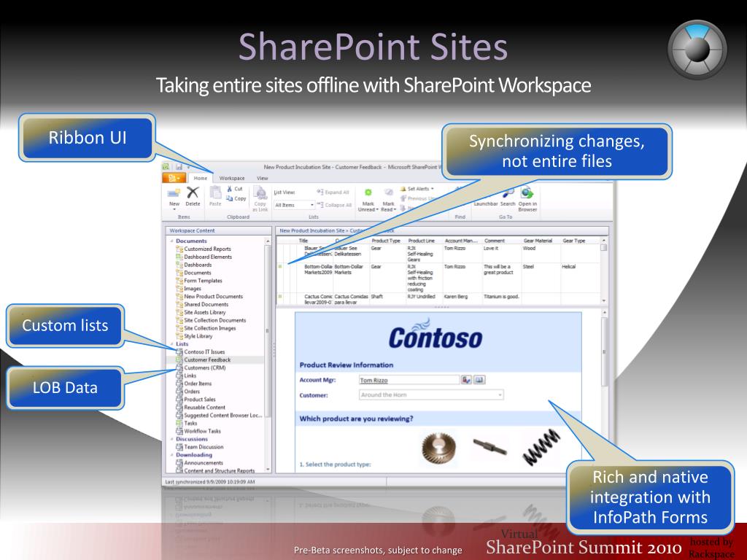The height and width of the screenshot is (560, 747).
Task: Collapse the Documents tree section
Action: coord(172,241)
